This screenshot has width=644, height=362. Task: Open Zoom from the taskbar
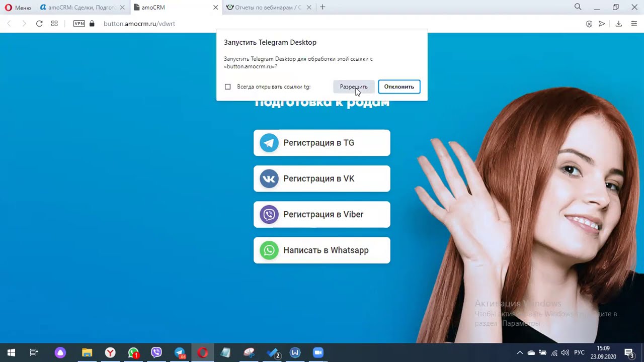coord(318,352)
